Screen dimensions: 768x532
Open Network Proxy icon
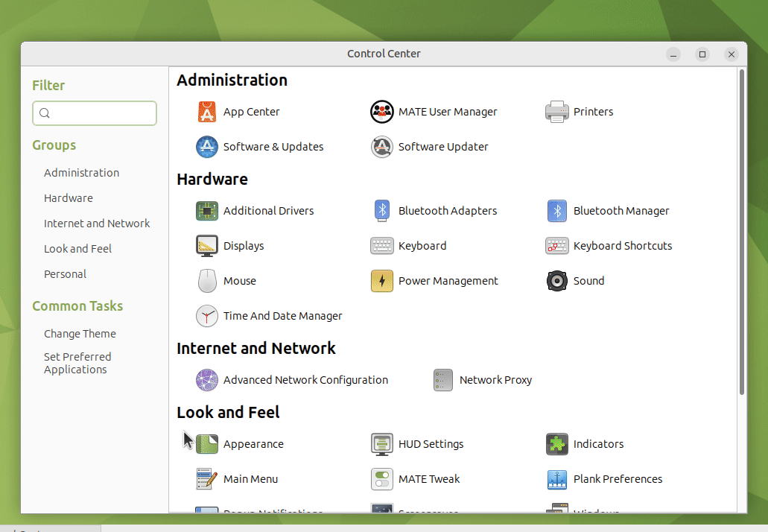click(x=442, y=380)
